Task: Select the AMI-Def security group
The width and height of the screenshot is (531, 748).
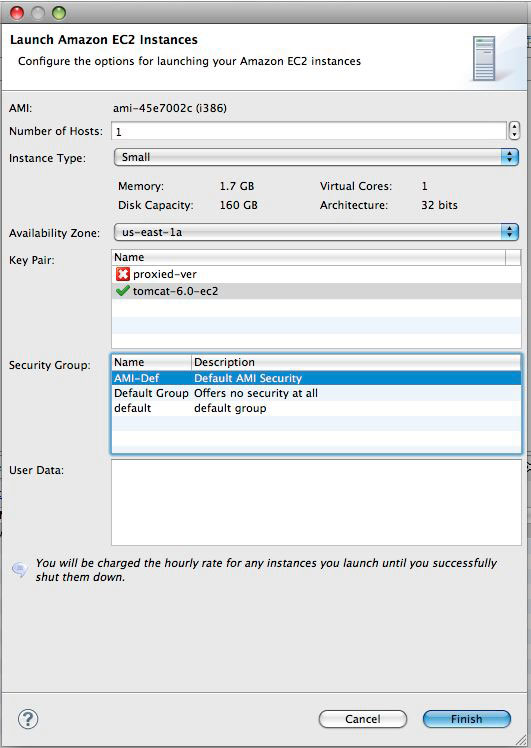Action: pyautogui.click(x=316, y=378)
